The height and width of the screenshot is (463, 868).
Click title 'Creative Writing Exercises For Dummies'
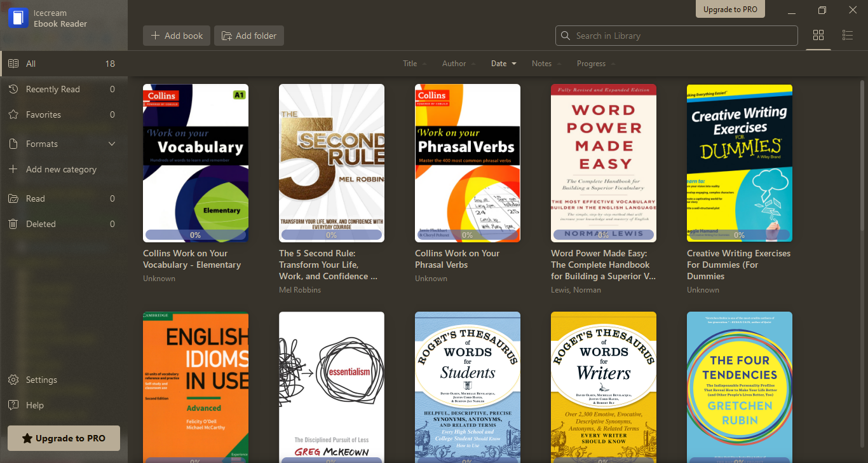pyautogui.click(x=738, y=265)
